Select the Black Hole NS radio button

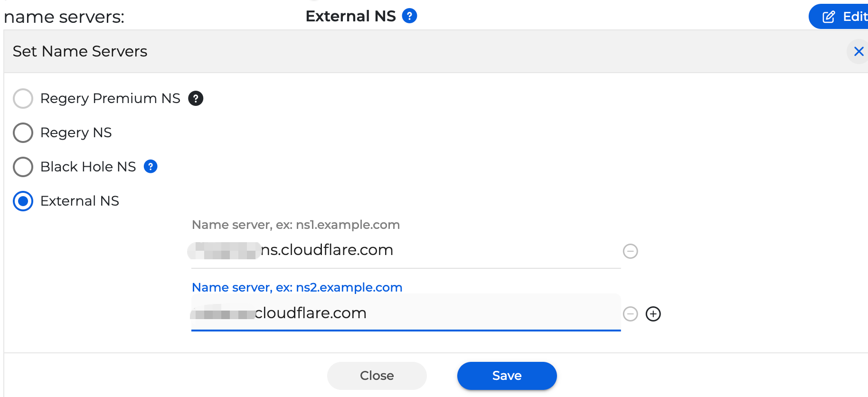tap(23, 167)
